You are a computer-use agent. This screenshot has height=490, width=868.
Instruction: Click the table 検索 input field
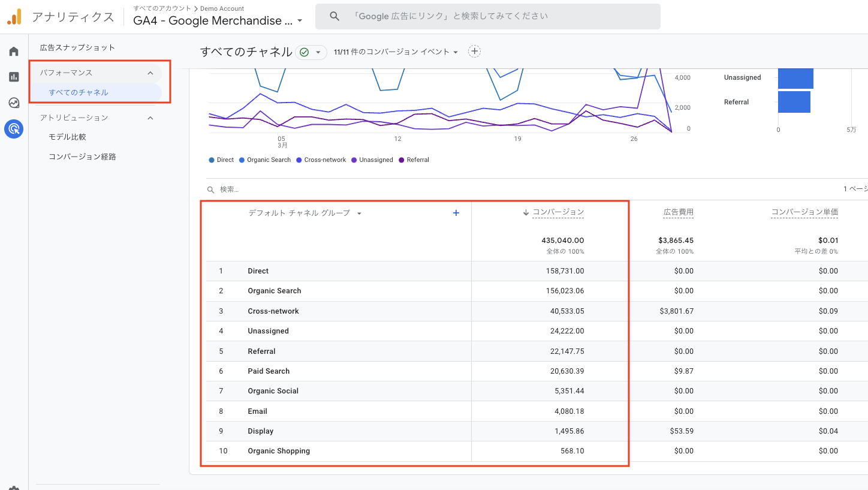pos(229,190)
